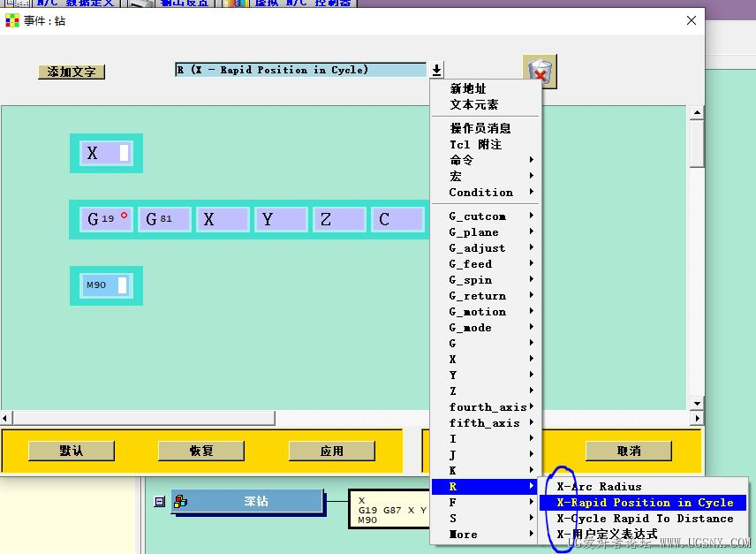Screen dimensions: 756x554
Task: Click the R address combo box field
Action: click(x=300, y=70)
